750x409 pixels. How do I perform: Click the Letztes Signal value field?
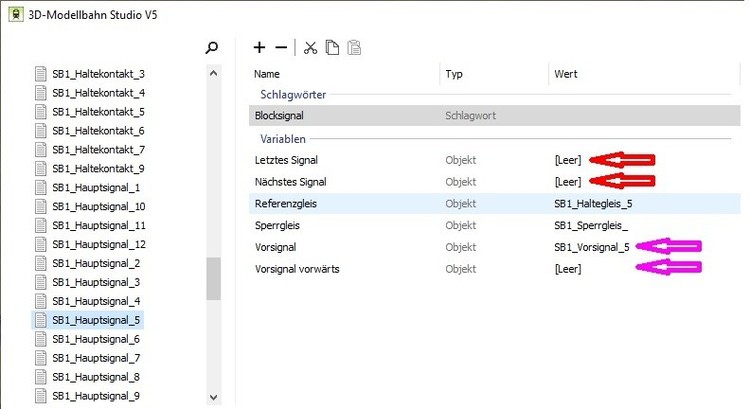567,159
